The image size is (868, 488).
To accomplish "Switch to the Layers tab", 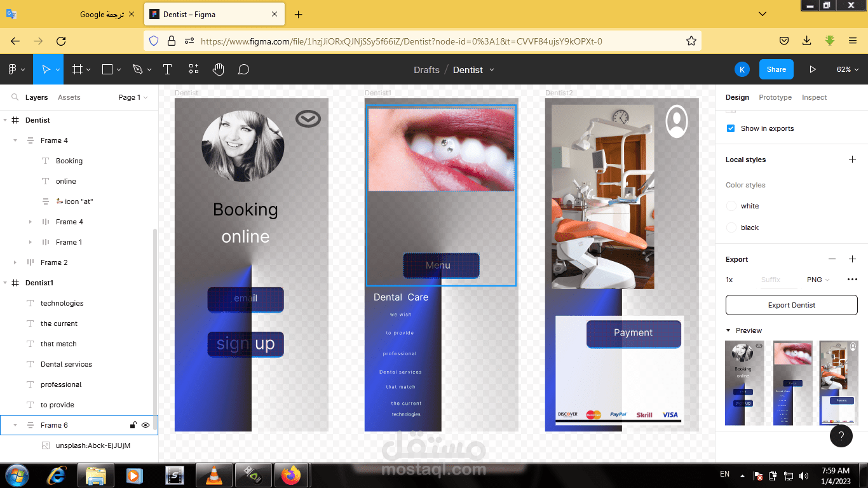I will pyautogui.click(x=36, y=97).
